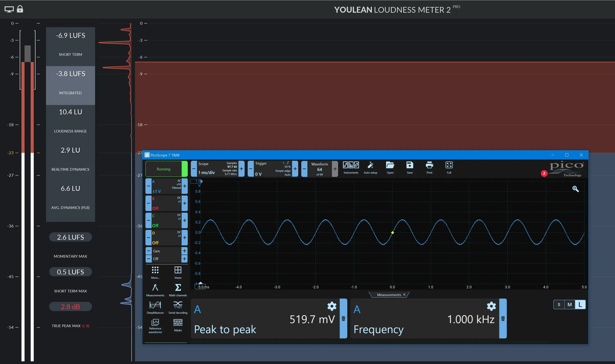Toggle the Running capture button

pos(164,169)
